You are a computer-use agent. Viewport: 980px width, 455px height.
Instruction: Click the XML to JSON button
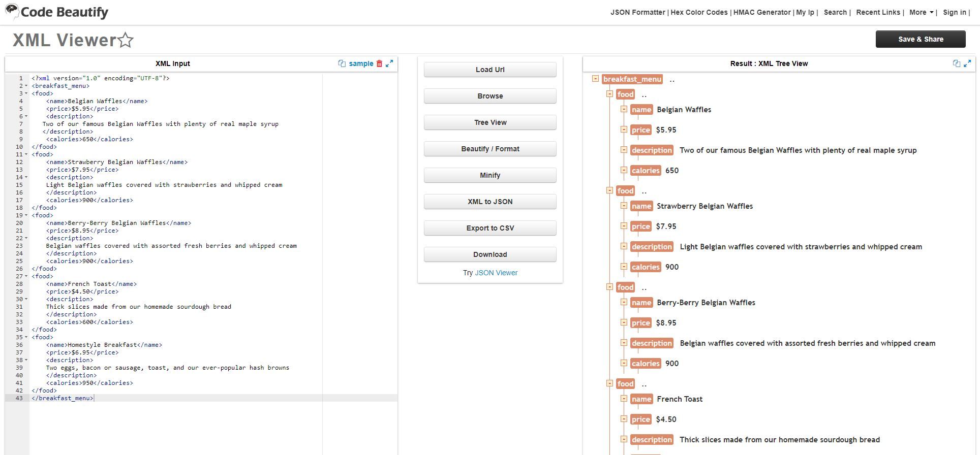pos(490,202)
